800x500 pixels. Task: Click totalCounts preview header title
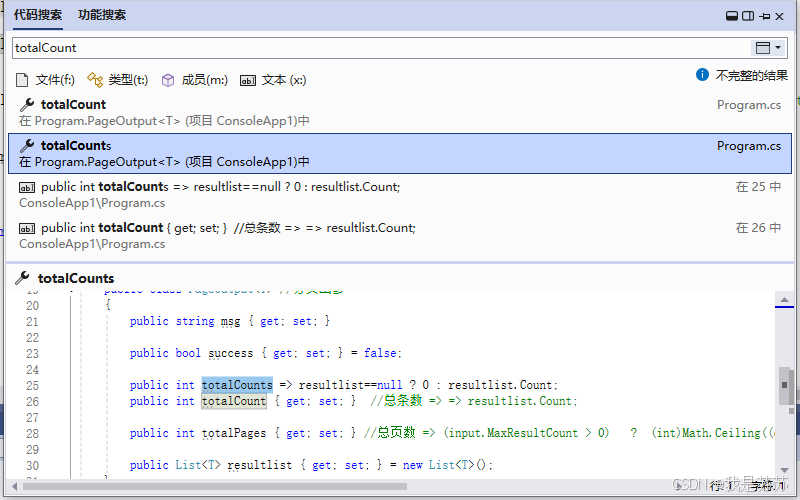(x=76, y=279)
